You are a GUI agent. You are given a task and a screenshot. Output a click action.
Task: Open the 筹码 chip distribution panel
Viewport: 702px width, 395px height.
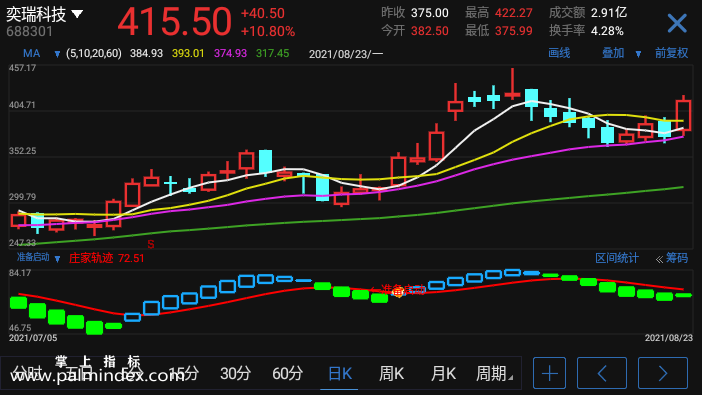coord(672,258)
